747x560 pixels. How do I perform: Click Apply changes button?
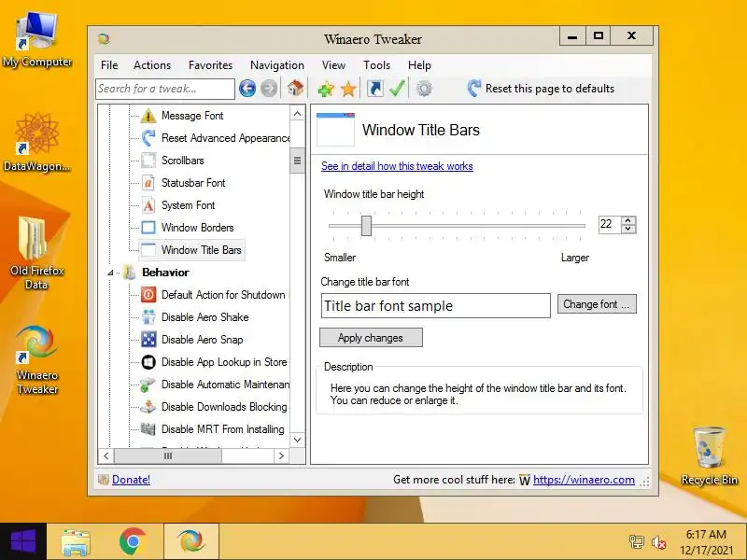point(371,338)
